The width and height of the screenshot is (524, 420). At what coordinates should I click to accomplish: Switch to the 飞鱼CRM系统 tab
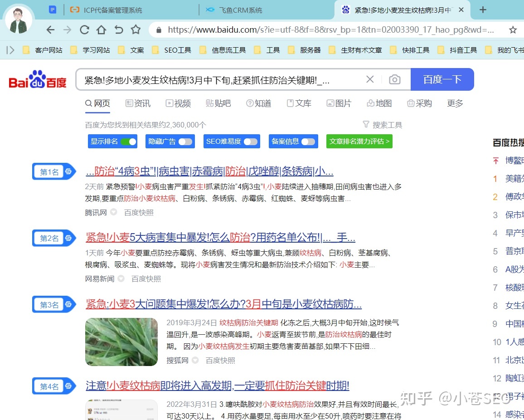point(240,10)
